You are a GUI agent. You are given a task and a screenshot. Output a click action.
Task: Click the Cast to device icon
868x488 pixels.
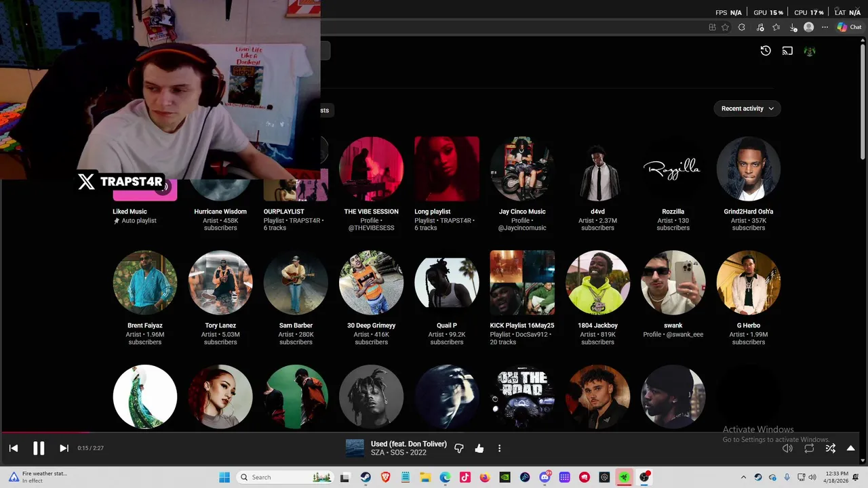point(787,51)
